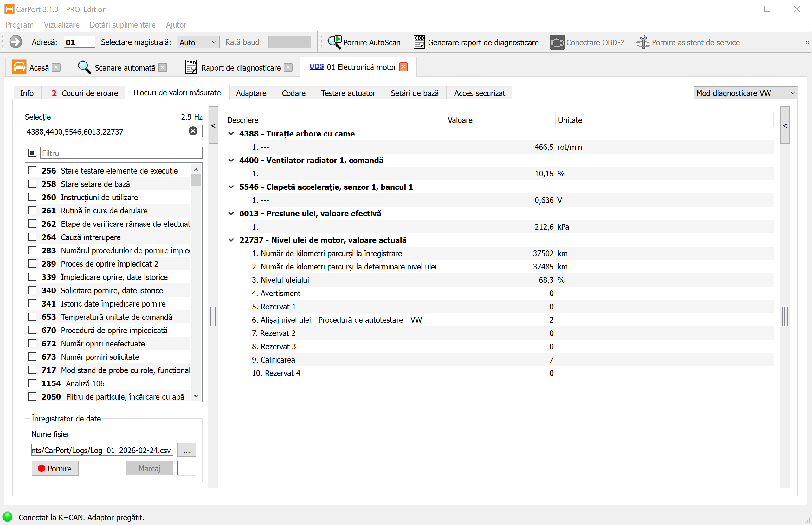
Task: Click the Generare raport de diagnosticare icon
Action: pos(419,42)
